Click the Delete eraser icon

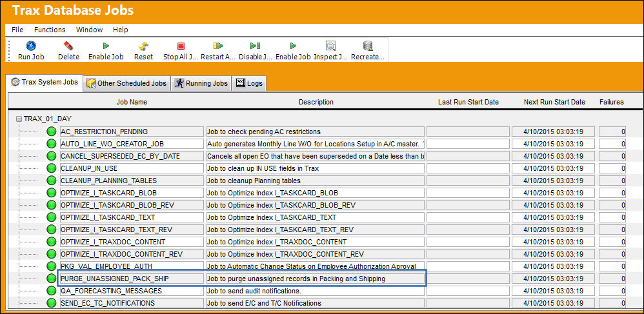coord(68,46)
